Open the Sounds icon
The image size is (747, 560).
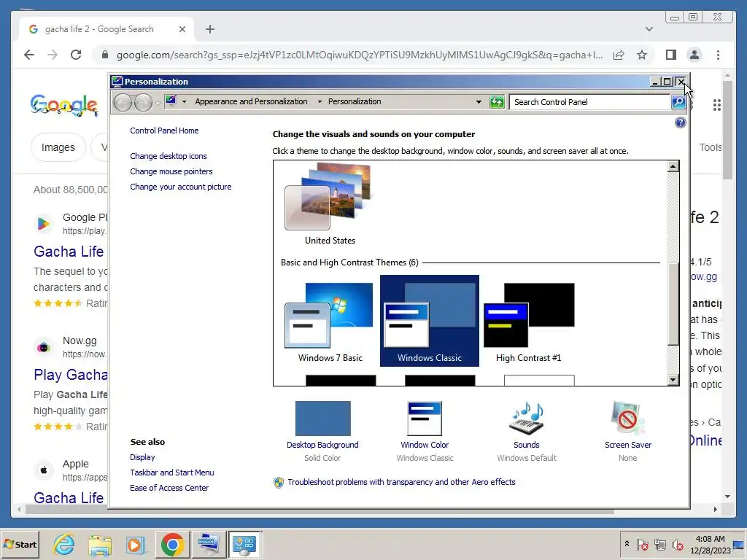tap(527, 419)
